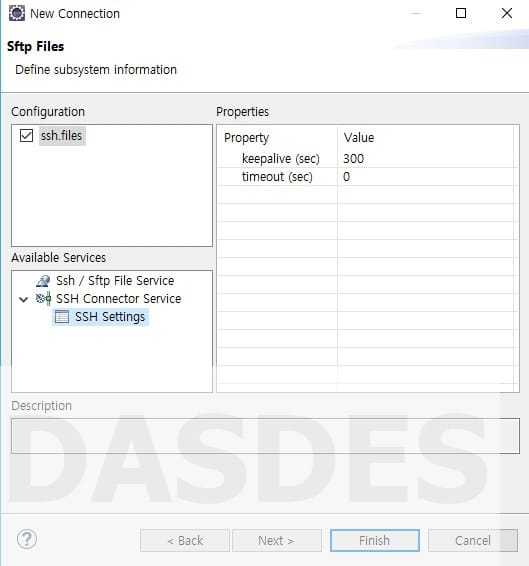Open help via the question mark icon
This screenshot has width=529, height=566.
click(27, 539)
